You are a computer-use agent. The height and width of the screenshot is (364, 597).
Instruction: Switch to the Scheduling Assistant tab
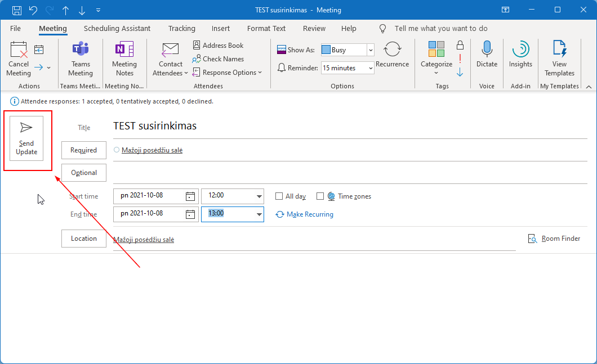point(117,28)
